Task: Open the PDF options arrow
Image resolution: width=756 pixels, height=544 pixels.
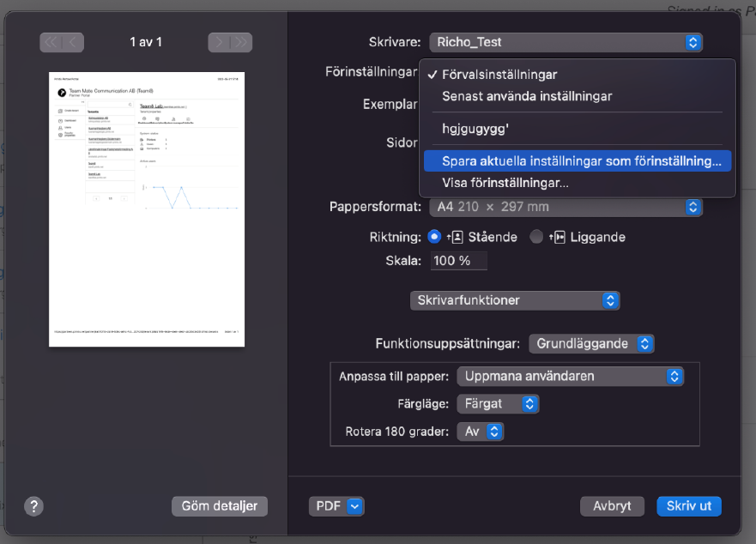Action: coord(355,506)
